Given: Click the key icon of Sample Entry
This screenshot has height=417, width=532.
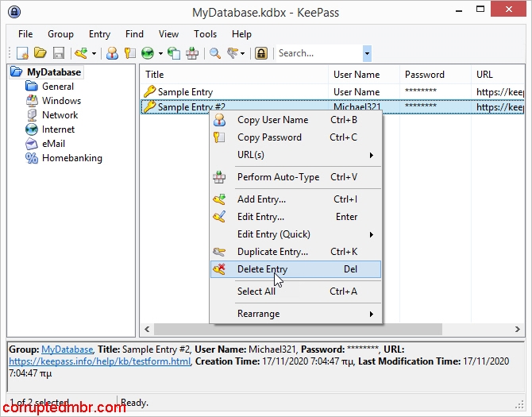Looking at the screenshot, I should (x=149, y=91).
